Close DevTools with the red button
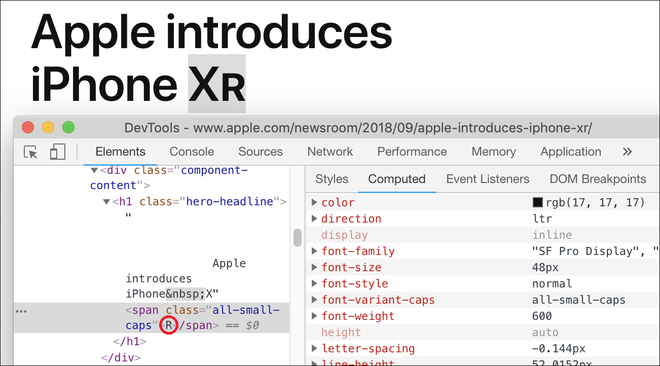660x366 pixels. point(28,127)
